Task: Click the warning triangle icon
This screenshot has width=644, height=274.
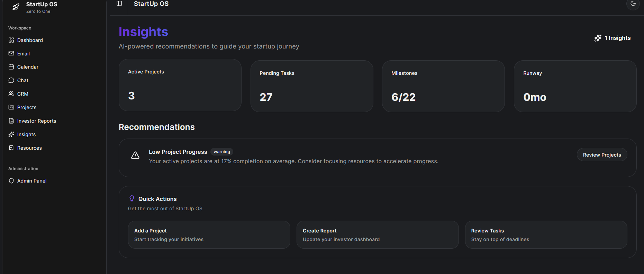Action: point(135,155)
